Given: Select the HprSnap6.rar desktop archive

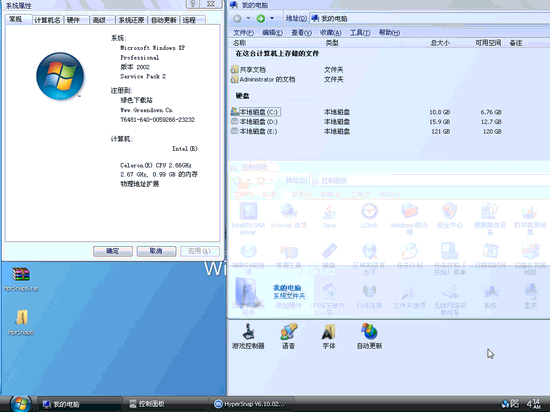Looking at the screenshot, I should (21, 279).
